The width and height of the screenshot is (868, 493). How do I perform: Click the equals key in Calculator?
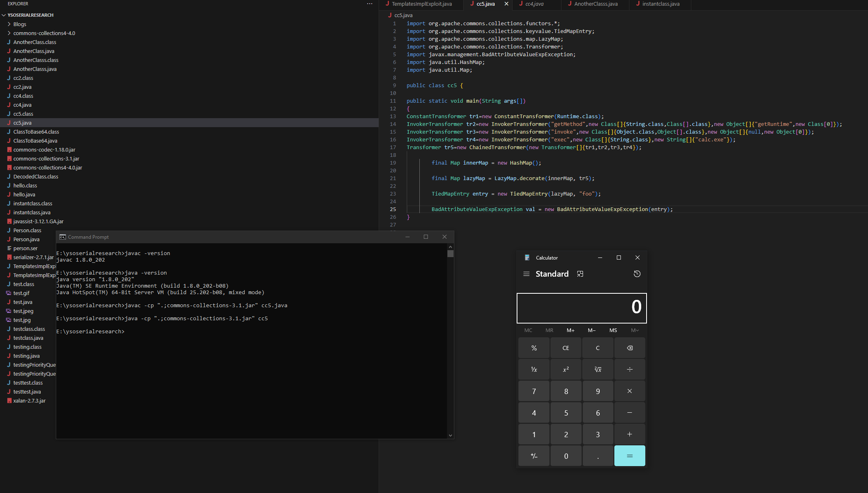pyautogui.click(x=629, y=456)
